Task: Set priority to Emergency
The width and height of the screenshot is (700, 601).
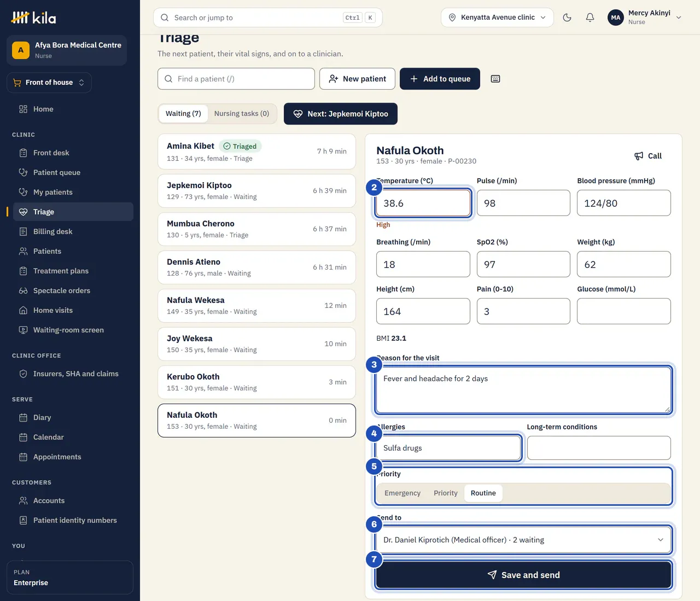Action: 402,493
